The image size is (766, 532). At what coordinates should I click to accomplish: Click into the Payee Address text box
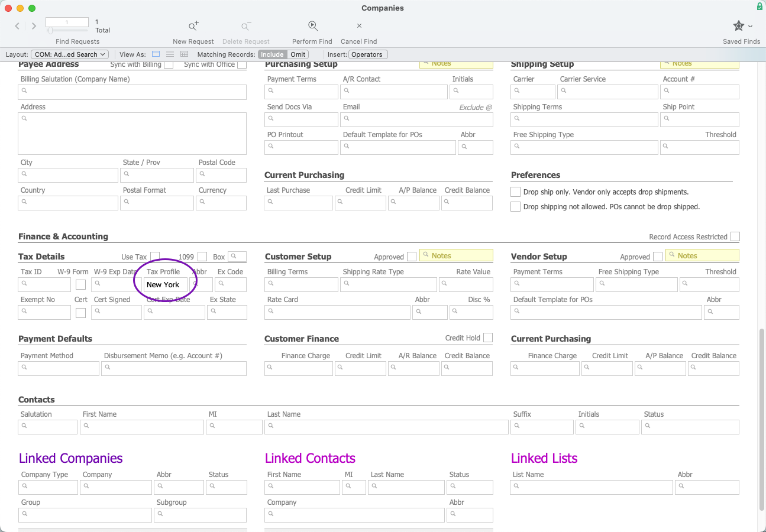tap(132, 134)
